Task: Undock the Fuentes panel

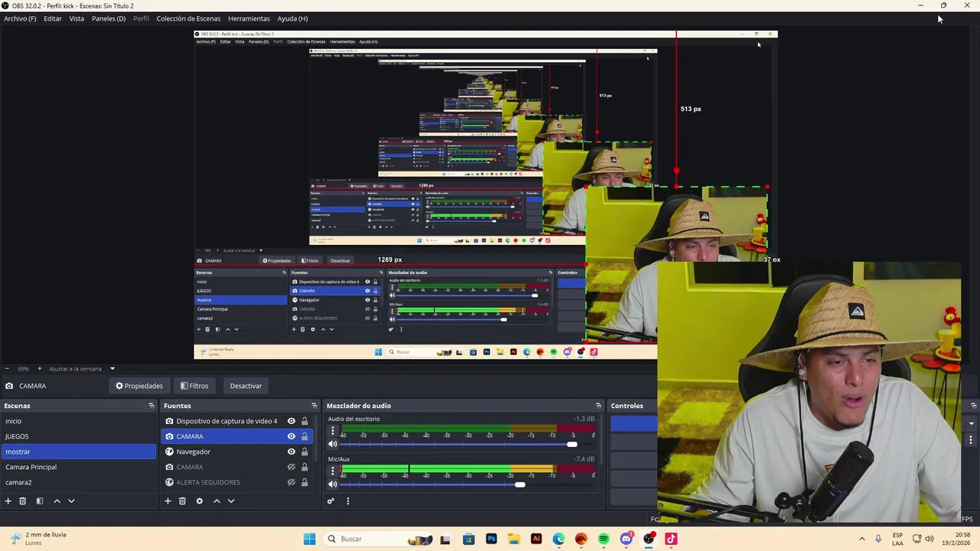Action: 314,406
